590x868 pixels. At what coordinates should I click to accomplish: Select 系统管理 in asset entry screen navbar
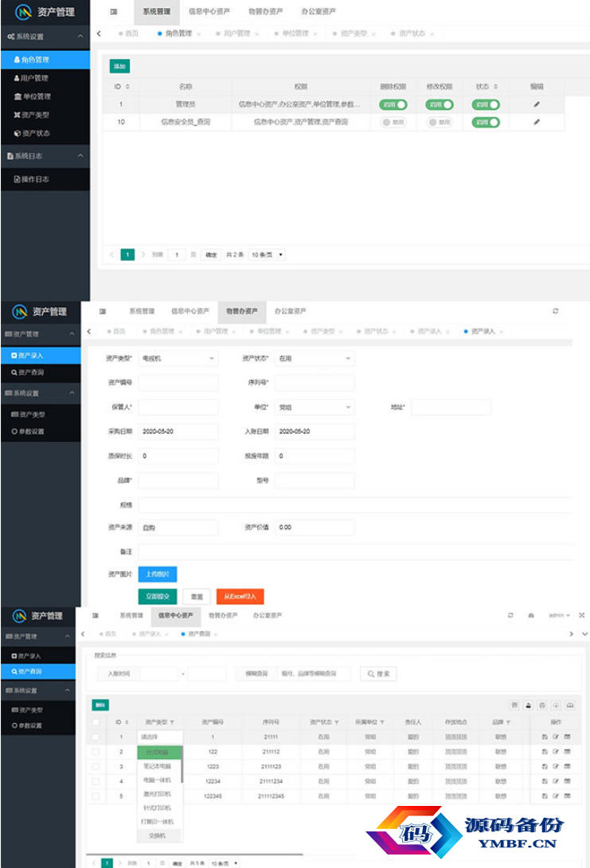pyautogui.click(x=142, y=311)
